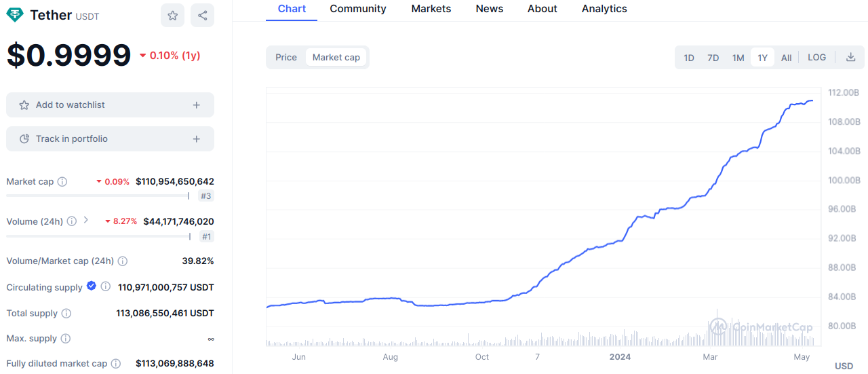Click volume value $44,171,746,020
This screenshot has height=374, width=868.
(x=179, y=221)
